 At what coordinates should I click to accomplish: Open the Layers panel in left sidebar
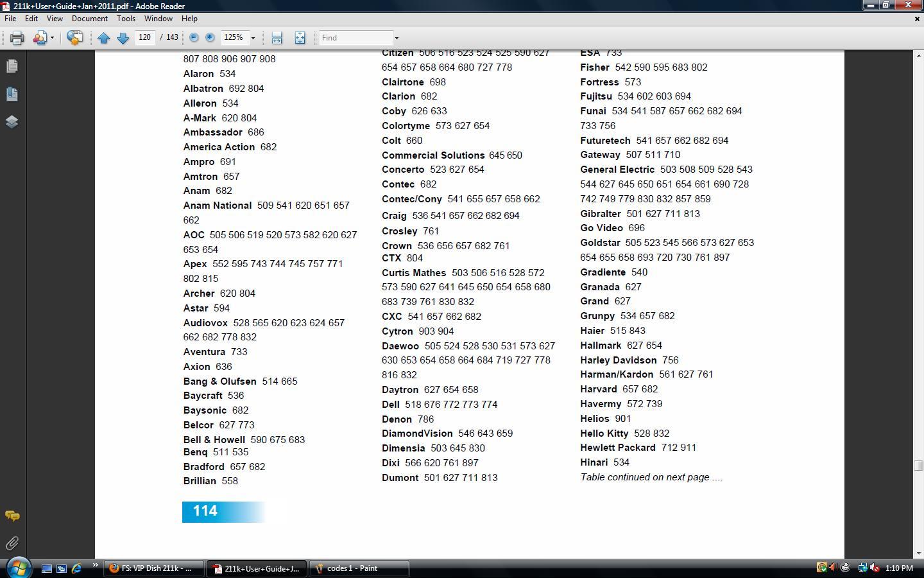(x=12, y=121)
